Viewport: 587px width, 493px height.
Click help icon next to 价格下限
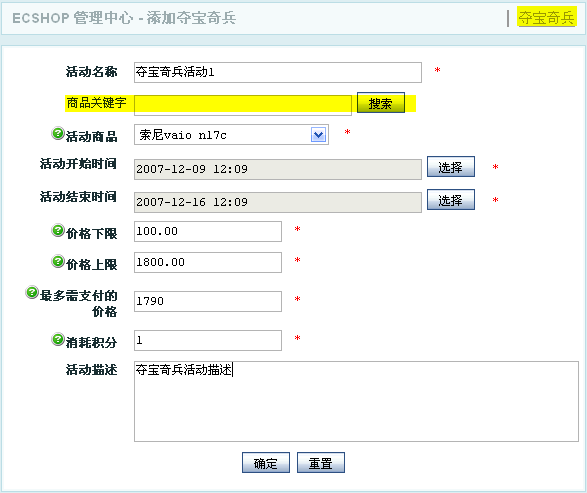[58, 230]
